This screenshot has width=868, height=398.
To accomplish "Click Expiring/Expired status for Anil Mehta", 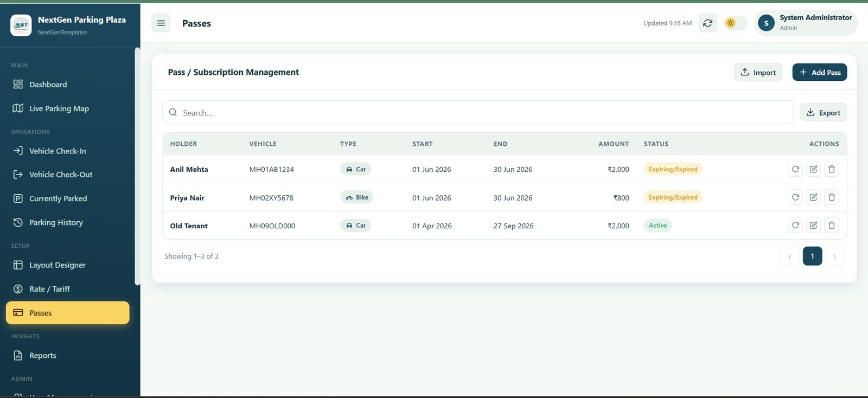I will (673, 169).
